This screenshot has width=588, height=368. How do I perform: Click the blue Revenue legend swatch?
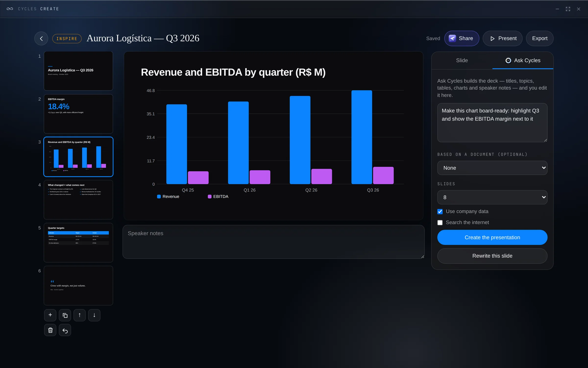coord(159,197)
